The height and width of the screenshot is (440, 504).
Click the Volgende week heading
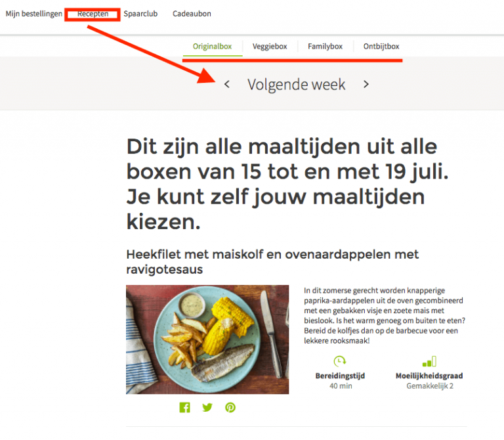tap(297, 85)
